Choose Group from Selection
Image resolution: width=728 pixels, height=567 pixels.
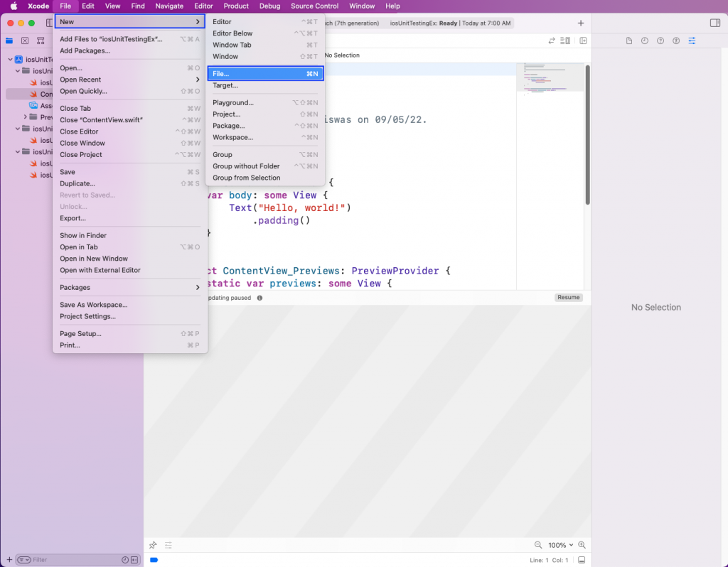[265, 178]
